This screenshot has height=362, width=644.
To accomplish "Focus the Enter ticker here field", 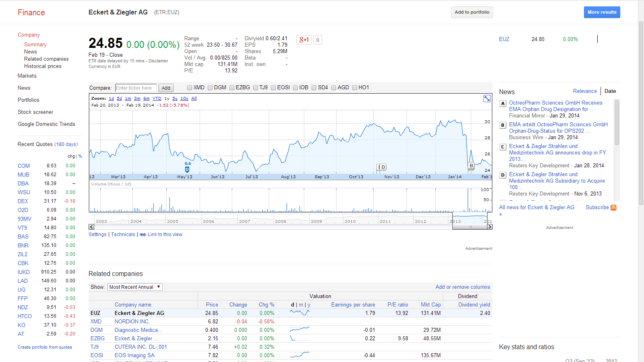I will tap(136, 88).
